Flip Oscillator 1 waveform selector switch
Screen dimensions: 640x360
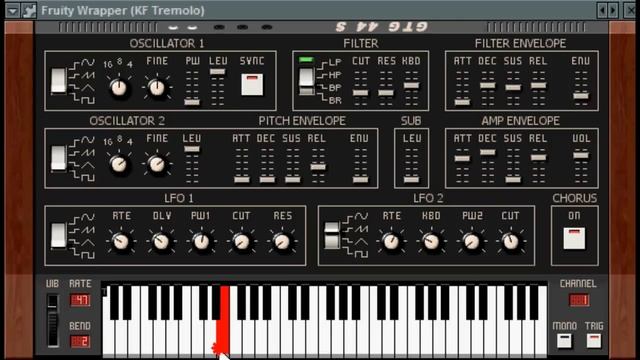coord(58,80)
